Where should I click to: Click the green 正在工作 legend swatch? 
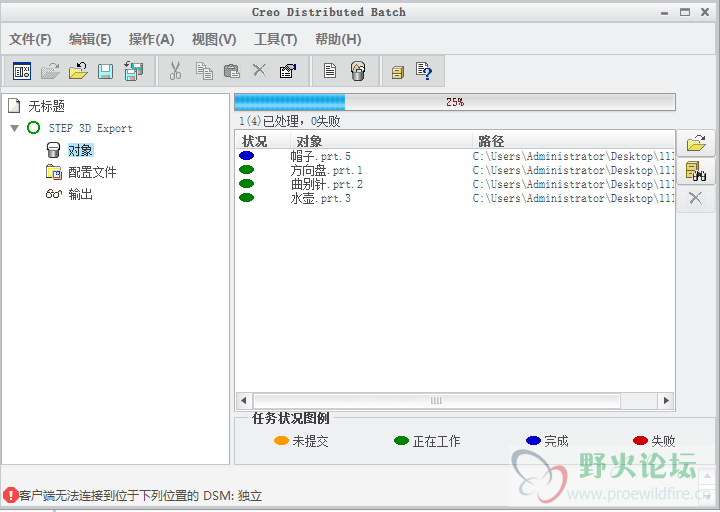401,440
